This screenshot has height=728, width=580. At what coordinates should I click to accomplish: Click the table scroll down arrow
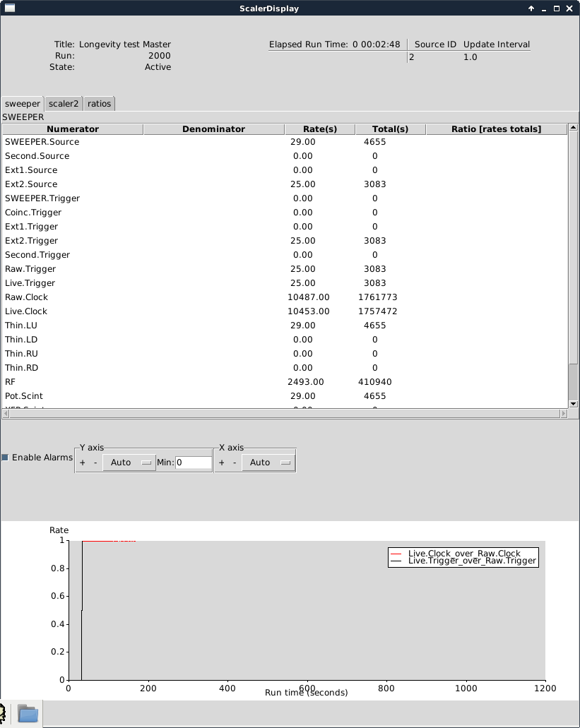(574, 404)
